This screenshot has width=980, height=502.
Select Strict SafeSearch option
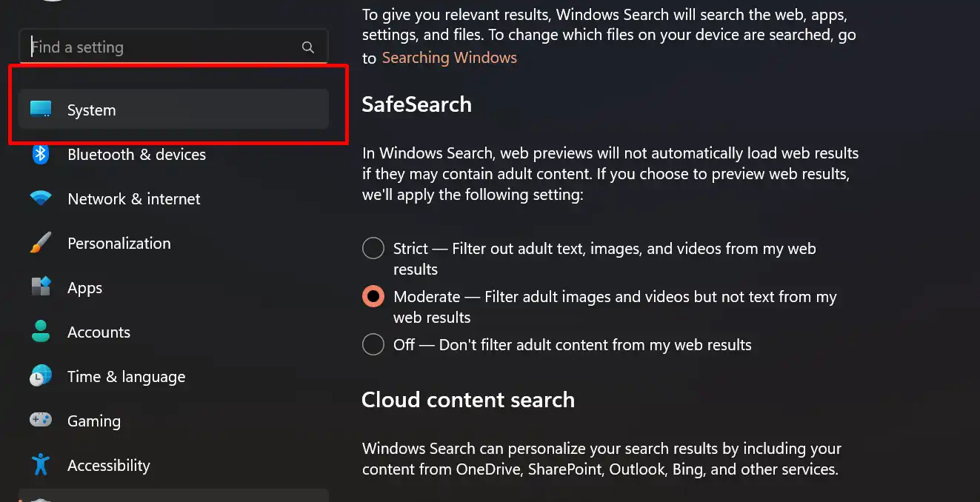point(373,248)
